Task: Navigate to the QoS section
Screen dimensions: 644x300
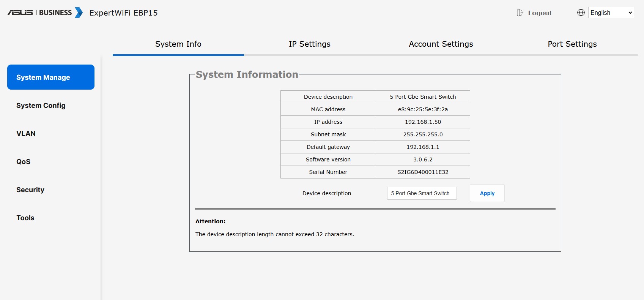Action: tap(23, 162)
